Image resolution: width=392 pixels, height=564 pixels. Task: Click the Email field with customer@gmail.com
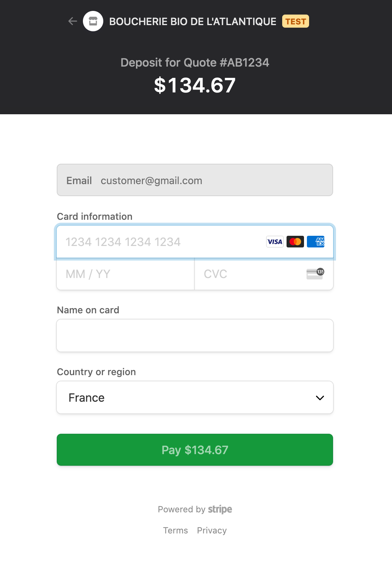click(195, 180)
